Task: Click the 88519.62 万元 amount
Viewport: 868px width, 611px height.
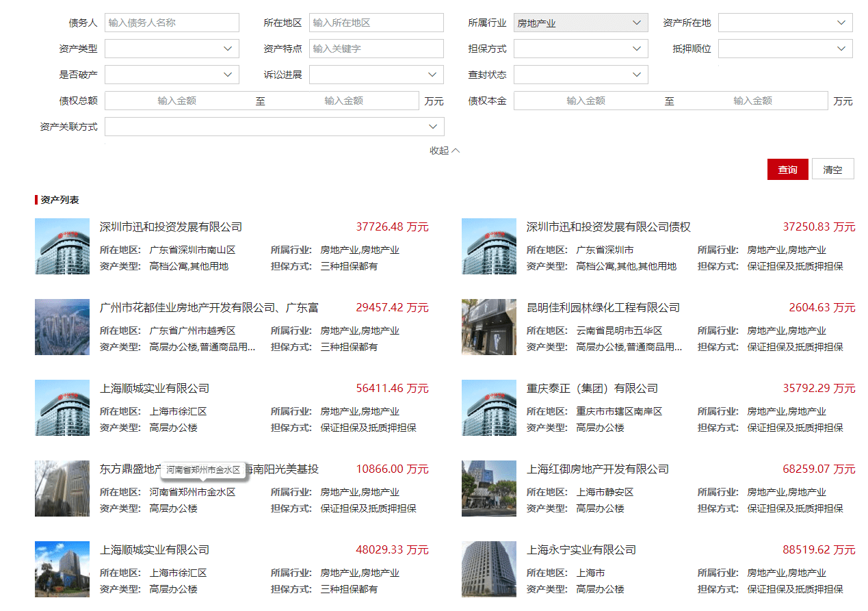Action: pos(819,550)
